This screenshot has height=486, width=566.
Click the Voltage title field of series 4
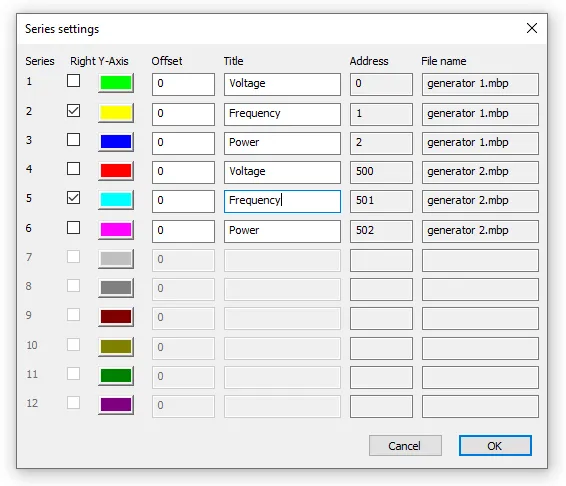[x=282, y=172]
